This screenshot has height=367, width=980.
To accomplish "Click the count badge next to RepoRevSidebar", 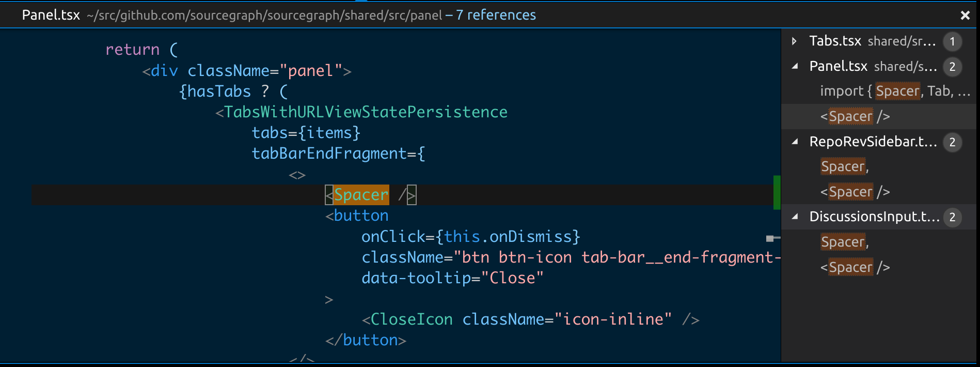I will point(952,142).
